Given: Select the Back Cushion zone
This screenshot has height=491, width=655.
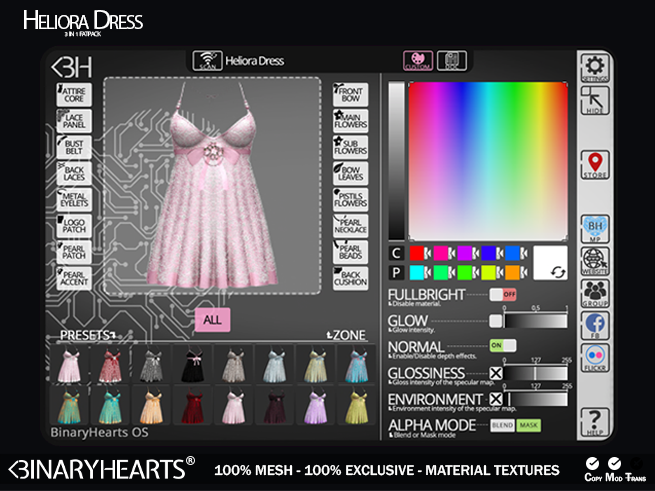Looking at the screenshot, I should 350,278.
